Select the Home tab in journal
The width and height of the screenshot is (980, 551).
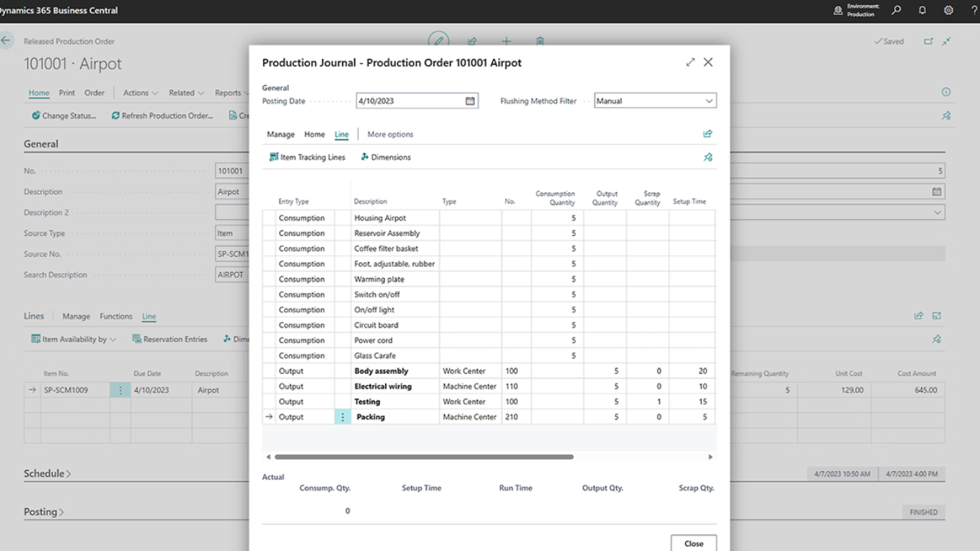point(314,134)
